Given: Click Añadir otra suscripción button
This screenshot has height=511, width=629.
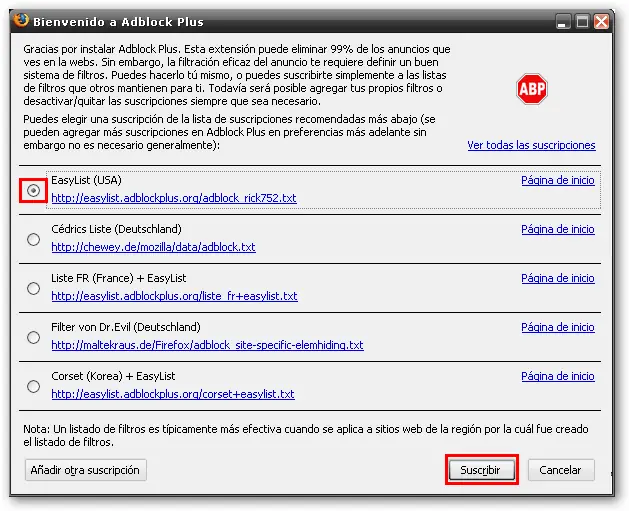Looking at the screenshot, I should 85,470.
